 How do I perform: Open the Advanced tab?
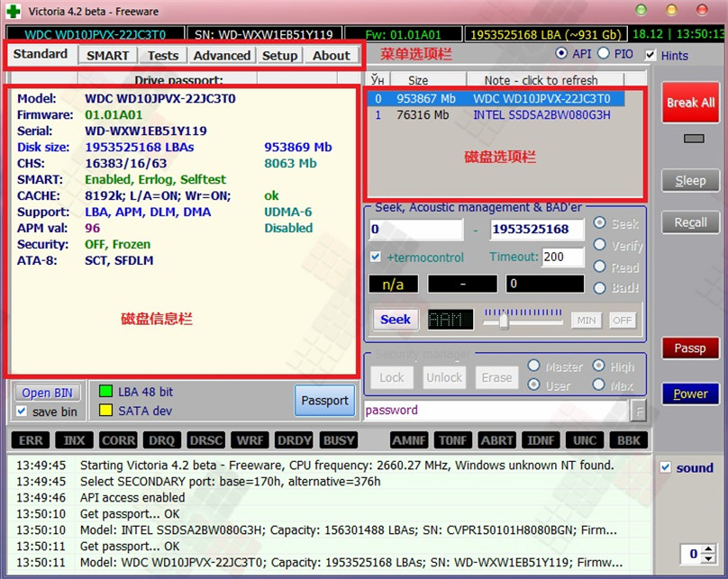[222, 56]
